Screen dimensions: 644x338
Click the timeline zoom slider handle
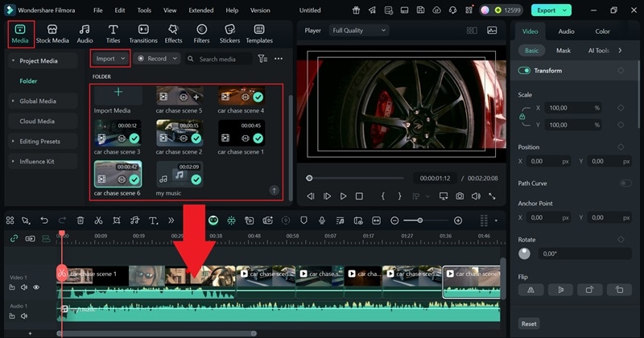419,221
